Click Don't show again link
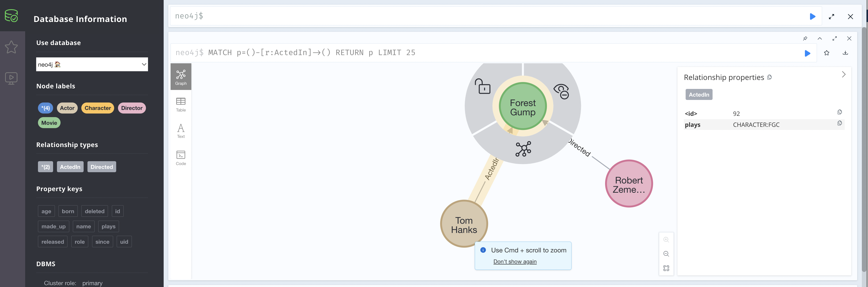Image resolution: width=868 pixels, height=287 pixels. click(x=515, y=262)
